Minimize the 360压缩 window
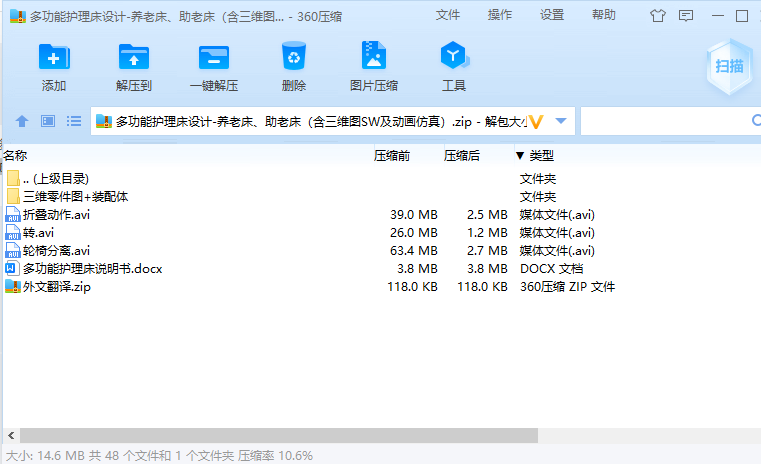761x464 pixels. point(718,16)
